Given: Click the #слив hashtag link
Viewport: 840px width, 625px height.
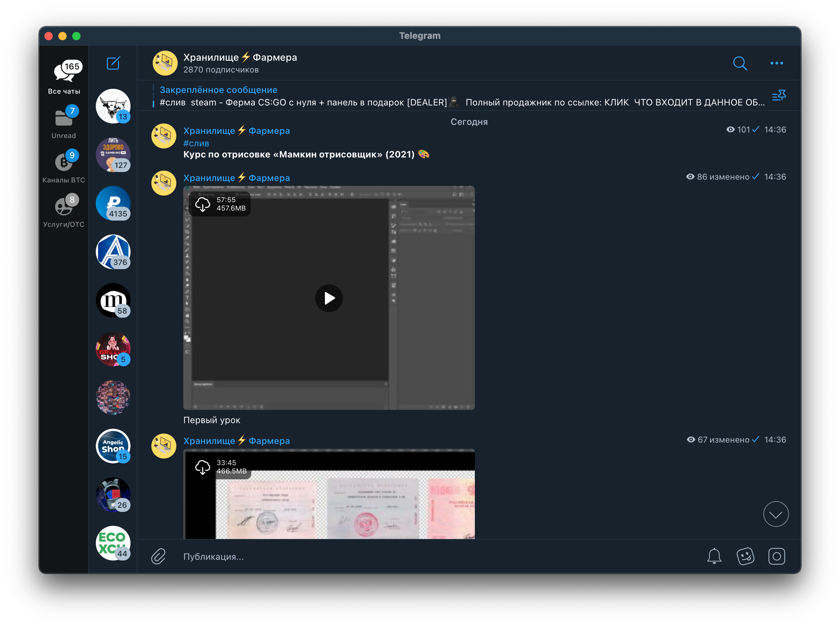Looking at the screenshot, I should tap(196, 143).
